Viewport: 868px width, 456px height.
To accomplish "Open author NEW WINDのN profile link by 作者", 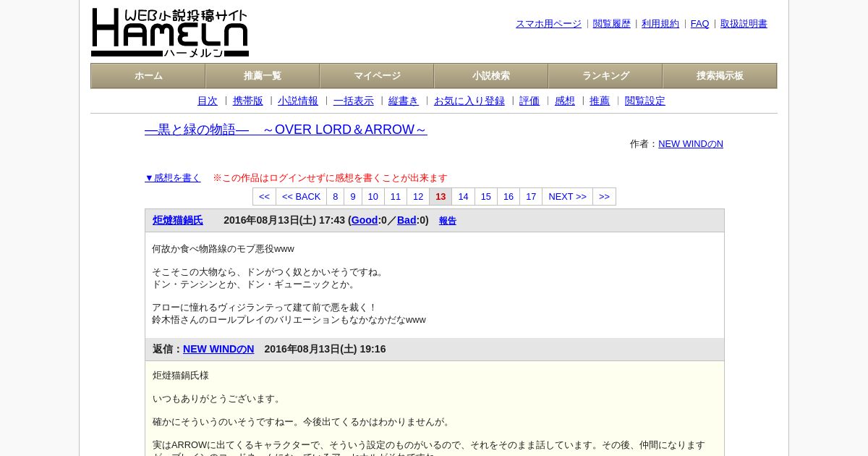I will pyautogui.click(x=691, y=144).
